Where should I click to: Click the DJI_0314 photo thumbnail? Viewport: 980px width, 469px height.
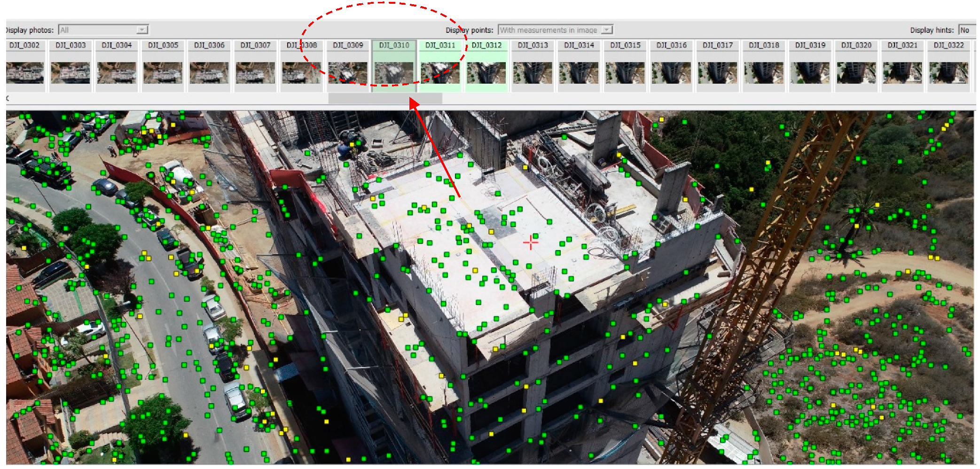tap(579, 72)
